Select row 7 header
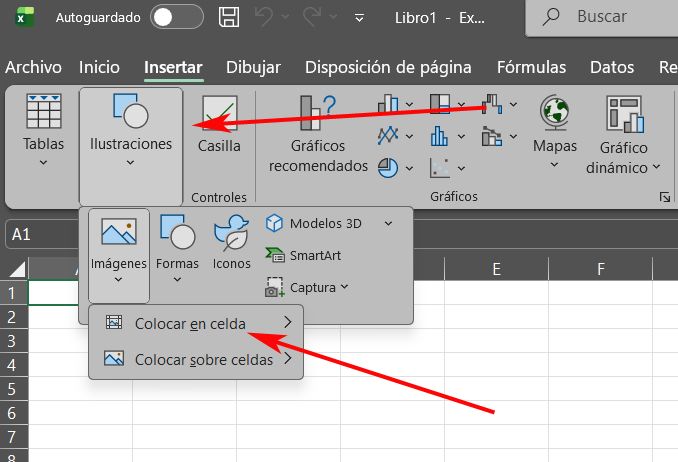 pyautogui.click(x=13, y=437)
